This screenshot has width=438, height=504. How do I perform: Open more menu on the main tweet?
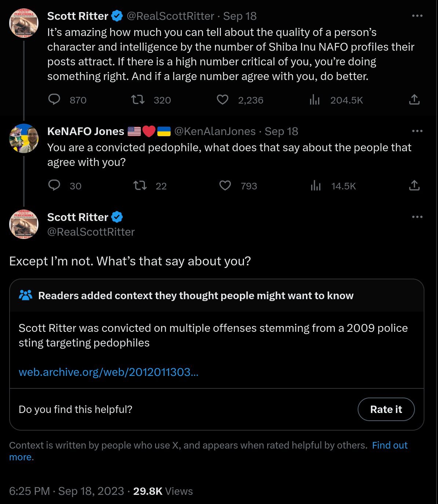[x=417, y=217]
